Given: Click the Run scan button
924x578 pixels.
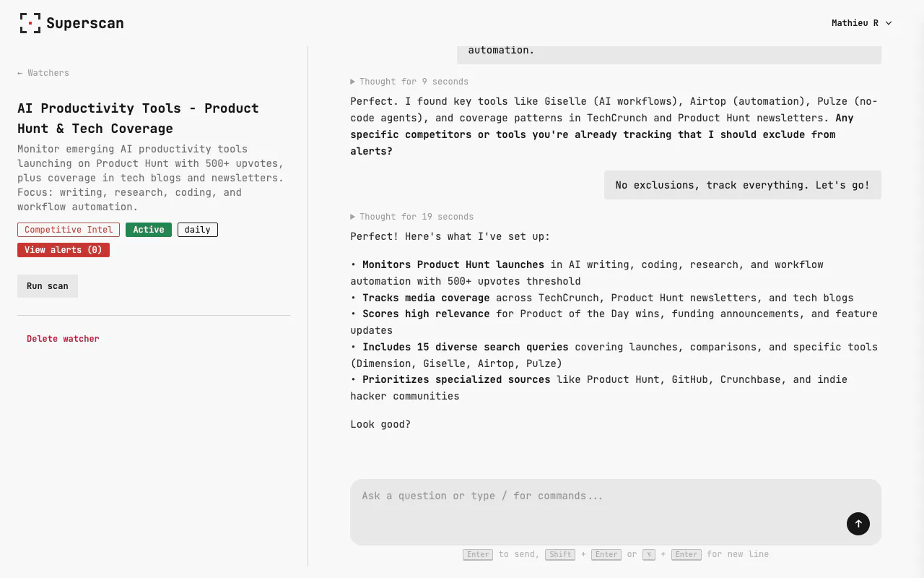Looking at the screenshot, I should pyautogui.click(x=48, y=286).
